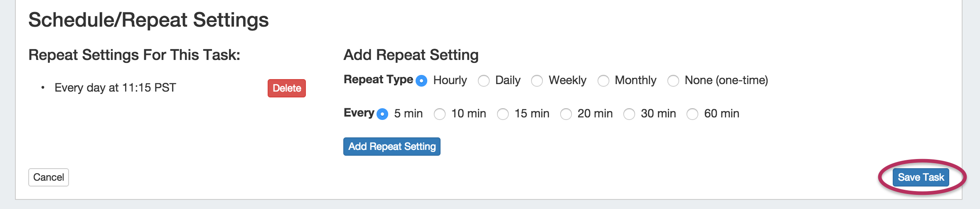This screenshot has height=209, width=980.
Task: Set repeat type to Weekly
Action: pos(537,81)
